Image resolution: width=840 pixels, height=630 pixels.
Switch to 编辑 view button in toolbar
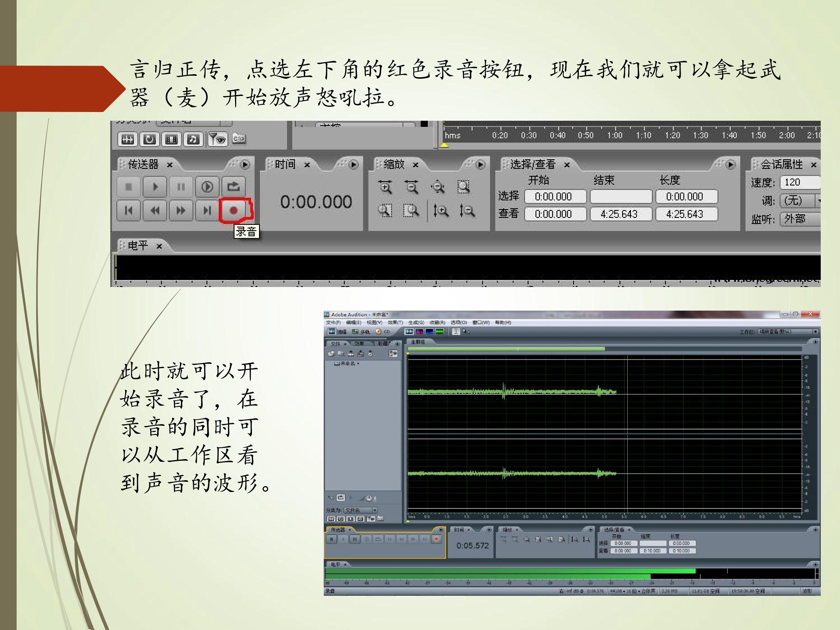337,332
